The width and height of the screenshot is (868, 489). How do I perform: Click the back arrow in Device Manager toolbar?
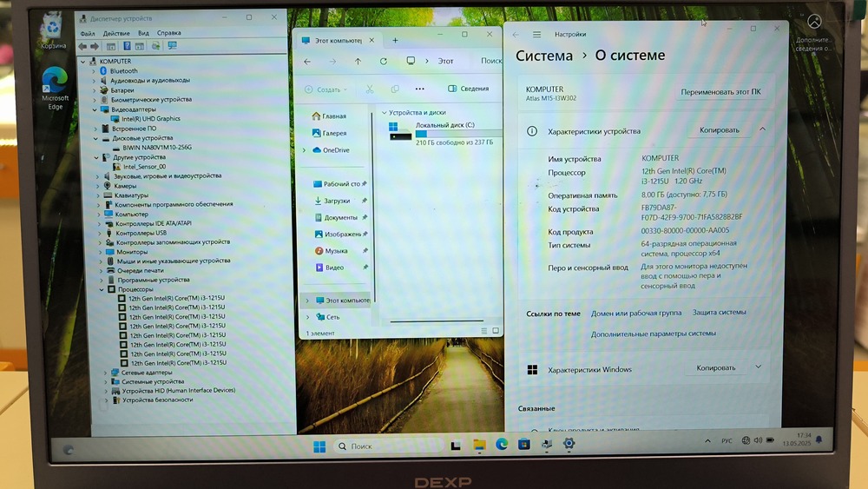(x=82, y=47)
